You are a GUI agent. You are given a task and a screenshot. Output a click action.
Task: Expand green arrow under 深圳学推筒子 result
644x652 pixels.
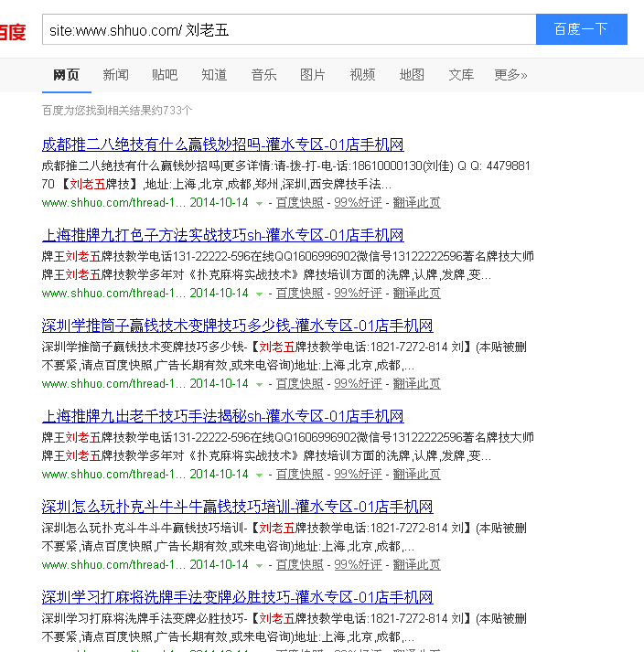point(259,385)
